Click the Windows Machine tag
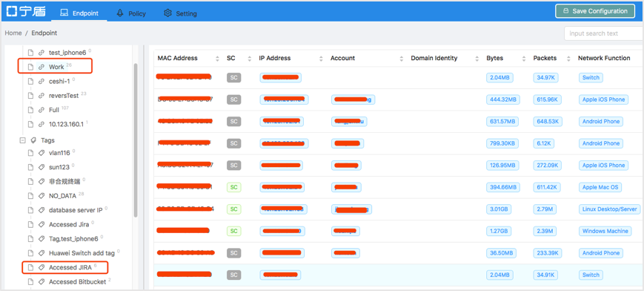The width and height of the screenshot is (644, 291). tap(605, 231)
